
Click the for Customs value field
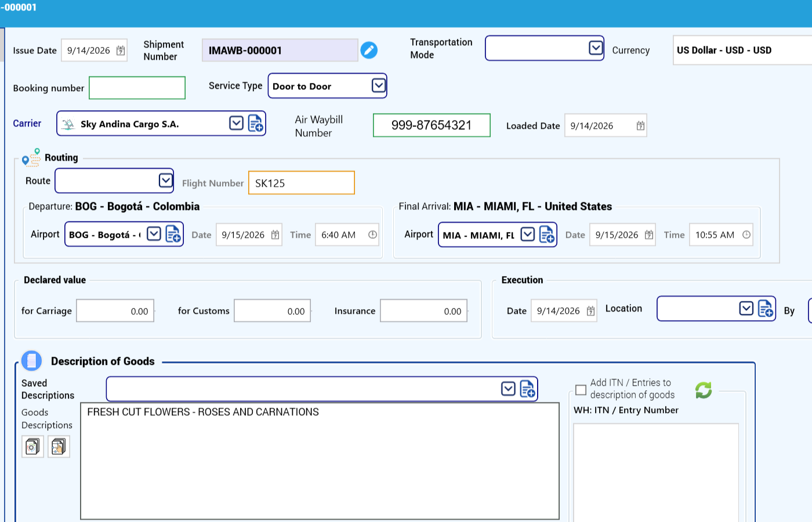(272, 311)
